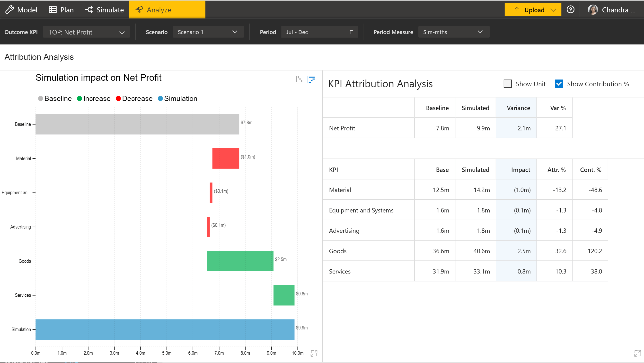Click the Simulate branching icon
644x363 pixels.
point(89,10)
